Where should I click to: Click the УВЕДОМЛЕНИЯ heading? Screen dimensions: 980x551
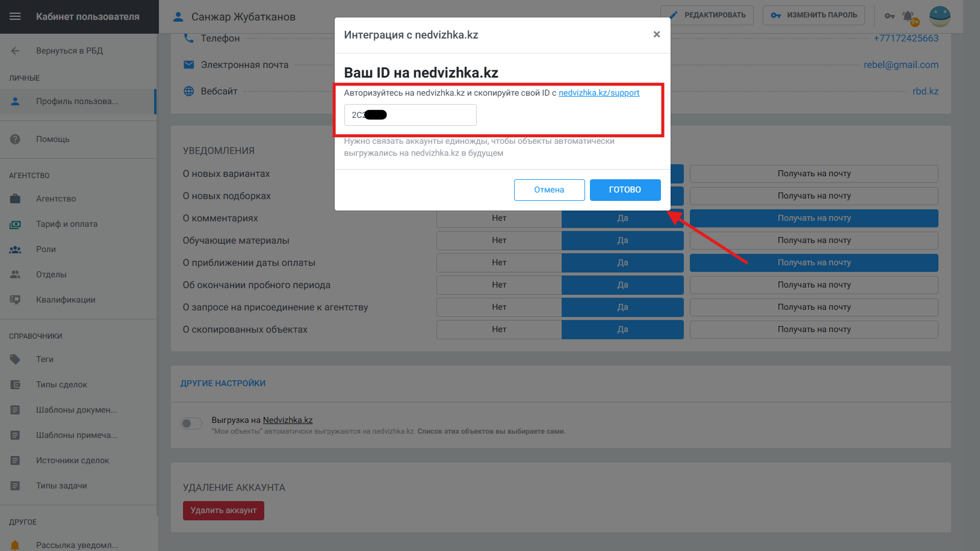219,151
